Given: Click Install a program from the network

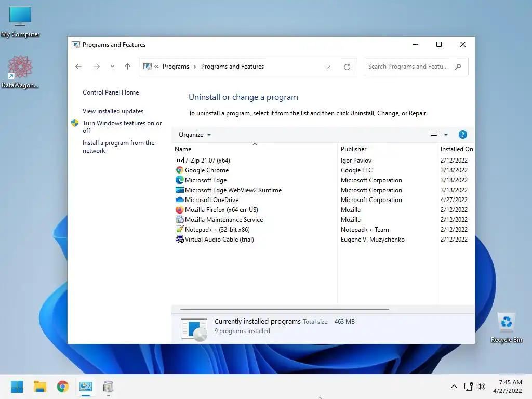Looking at the screenshot, I should (x=118, y=147).
